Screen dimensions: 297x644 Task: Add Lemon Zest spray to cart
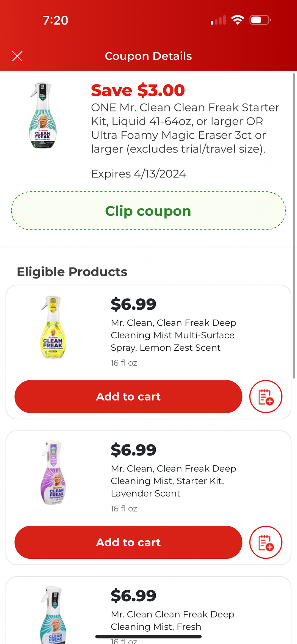(x=128, y=397)
